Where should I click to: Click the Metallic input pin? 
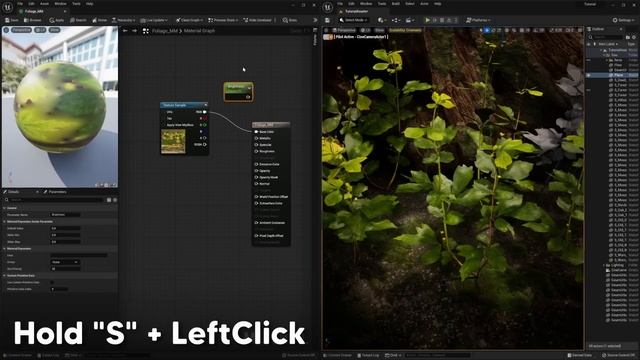[256, 138]
